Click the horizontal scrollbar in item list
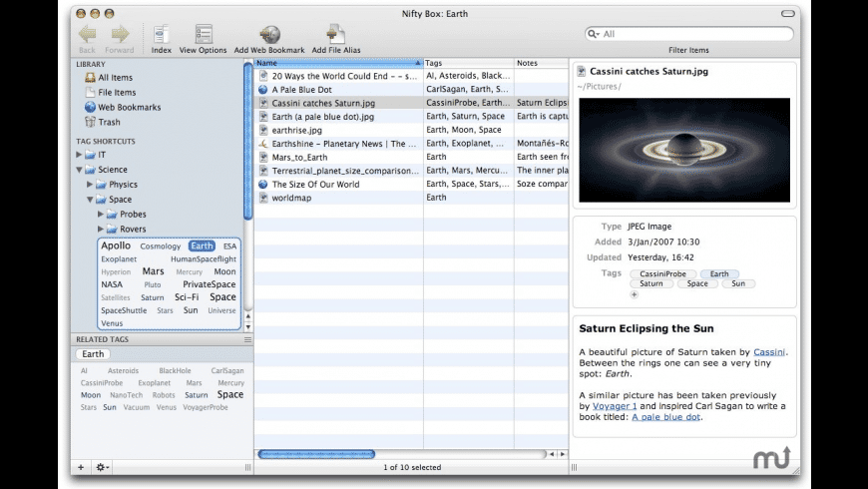 point(316,454)
